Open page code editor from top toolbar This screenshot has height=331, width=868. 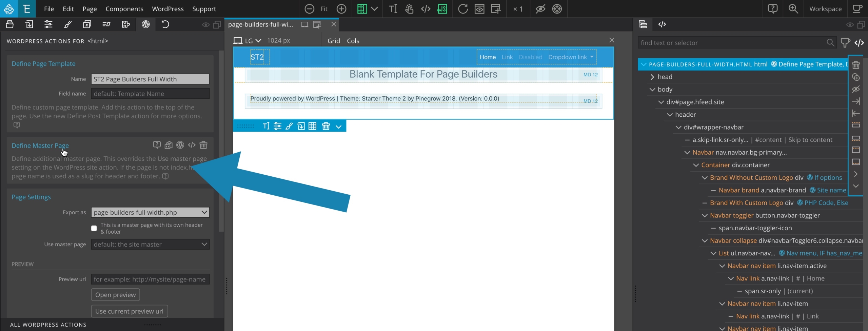(x=426, y=9)
